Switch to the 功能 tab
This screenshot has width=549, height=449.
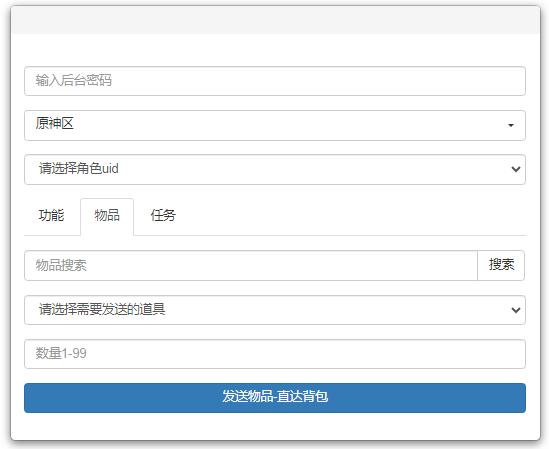pyautogui.click(x=51, y=215)
